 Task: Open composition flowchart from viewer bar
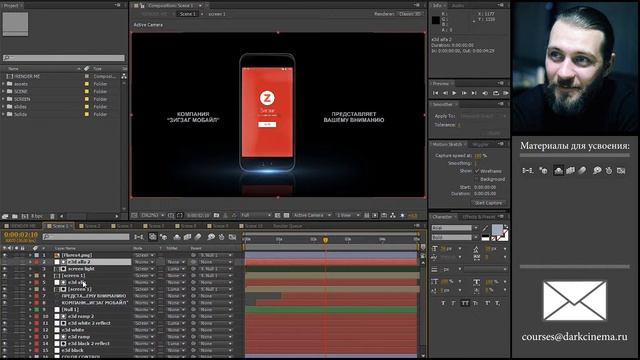pos(393,215)
